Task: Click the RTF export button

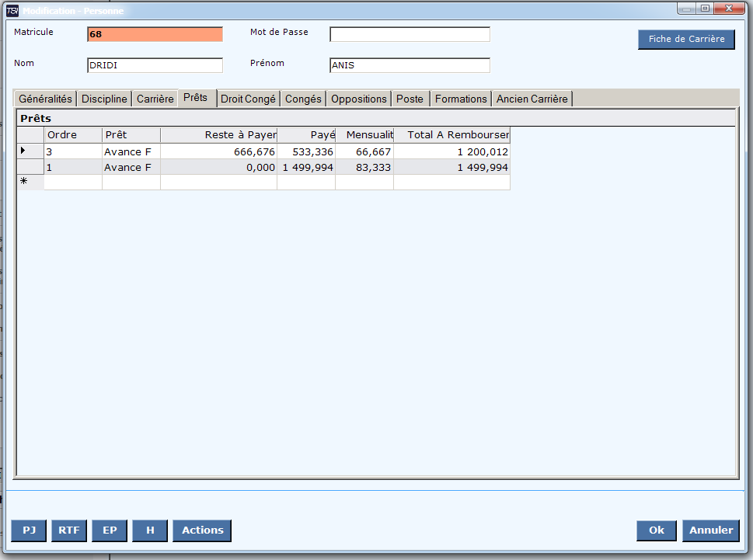Action: [x=69, y=530]
